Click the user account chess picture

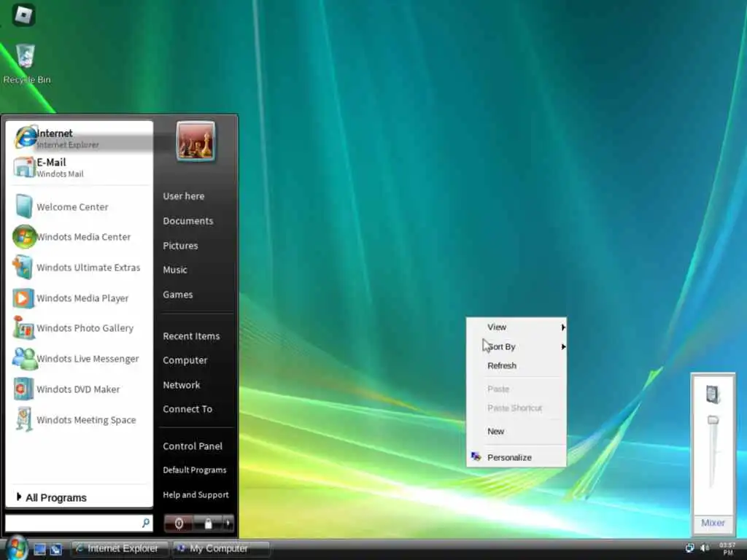pyautogui.click(x=196, y=141)
